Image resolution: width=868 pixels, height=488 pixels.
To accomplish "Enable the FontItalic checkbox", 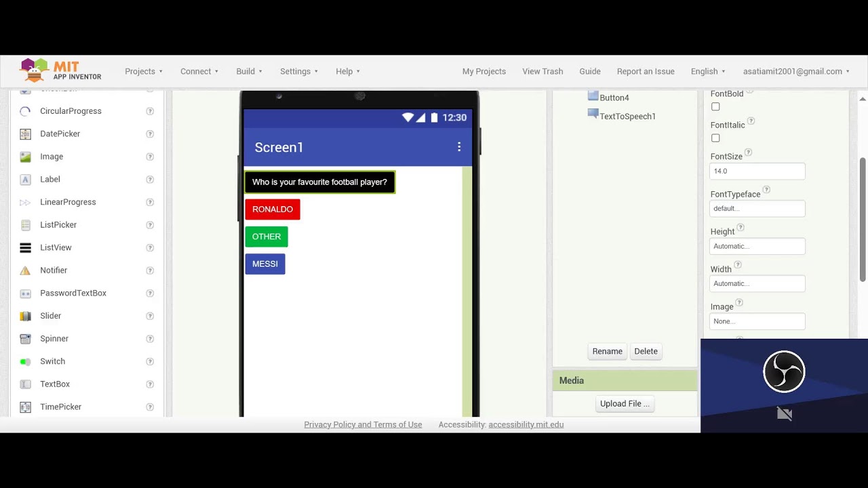I will (x=715, y=138).
